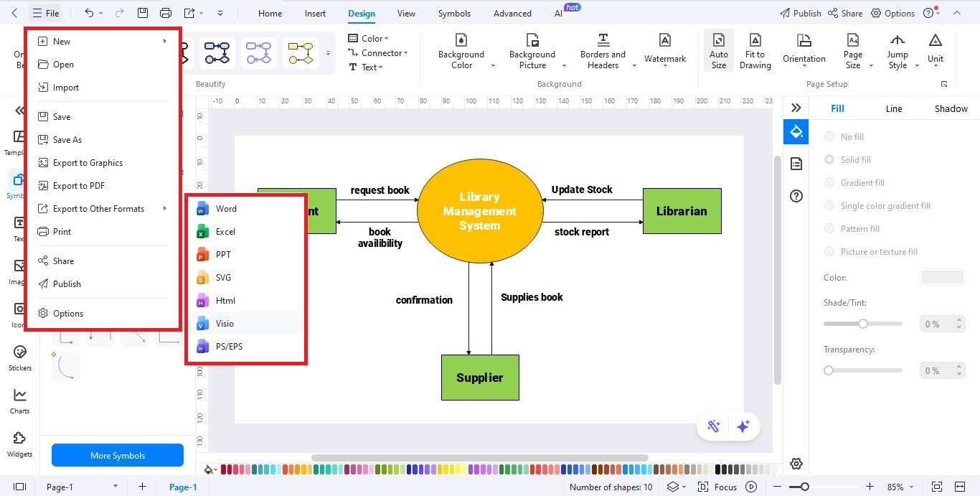Click the Options button at top right
The image size is (980, 496).
[x=893, y=13]
